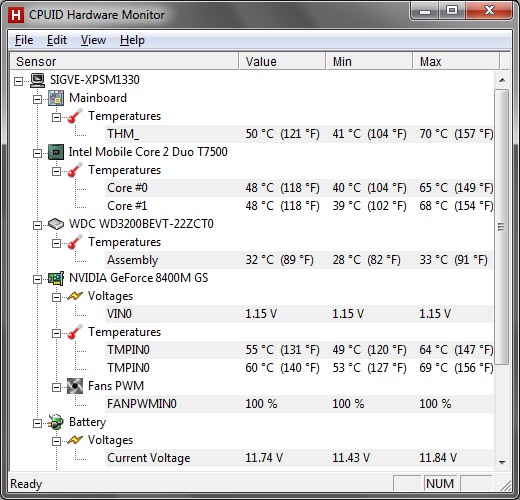The width and height of the screenshot is (520, 500).
Task: Click the Intel Core 2 Duo processor icon
Action: coord(56,152)
